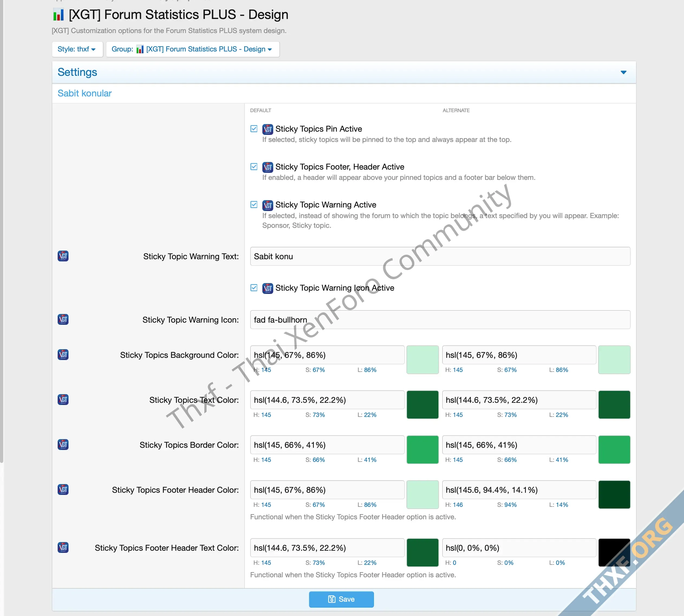Click the bar chart icon beside page title
This screenshot has height=616, width=684.
[x=58, y=15]
